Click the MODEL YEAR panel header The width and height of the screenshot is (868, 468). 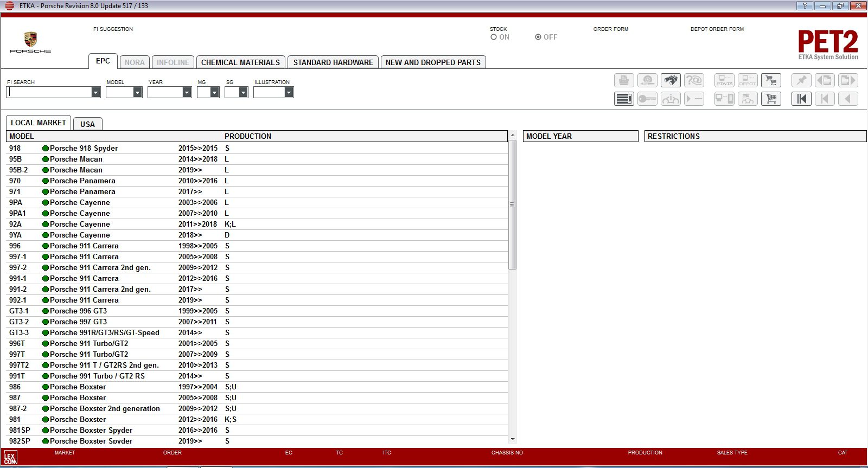(x=580, y=136)
